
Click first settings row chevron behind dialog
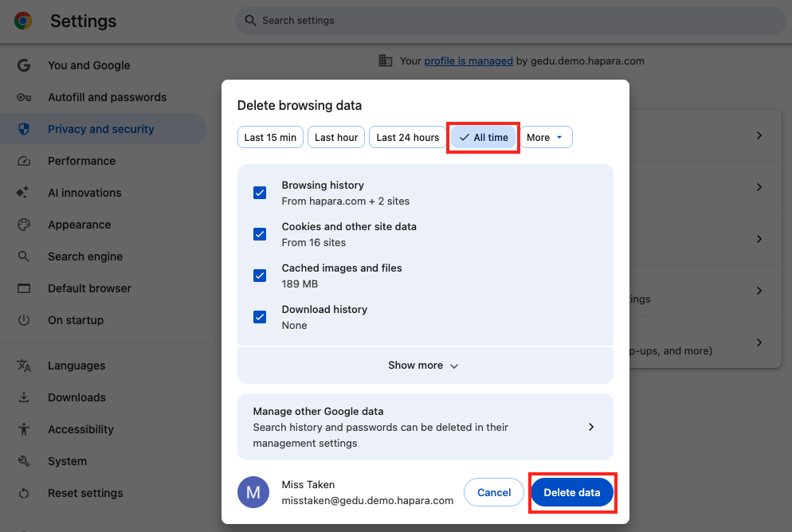click(759, 135)
